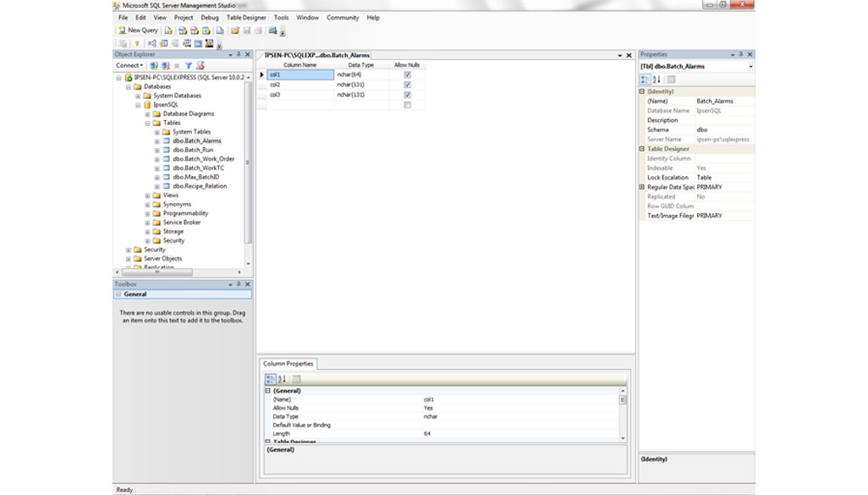
Task: Click the Open File folder icon in toolbar
Action: [235, 30]
